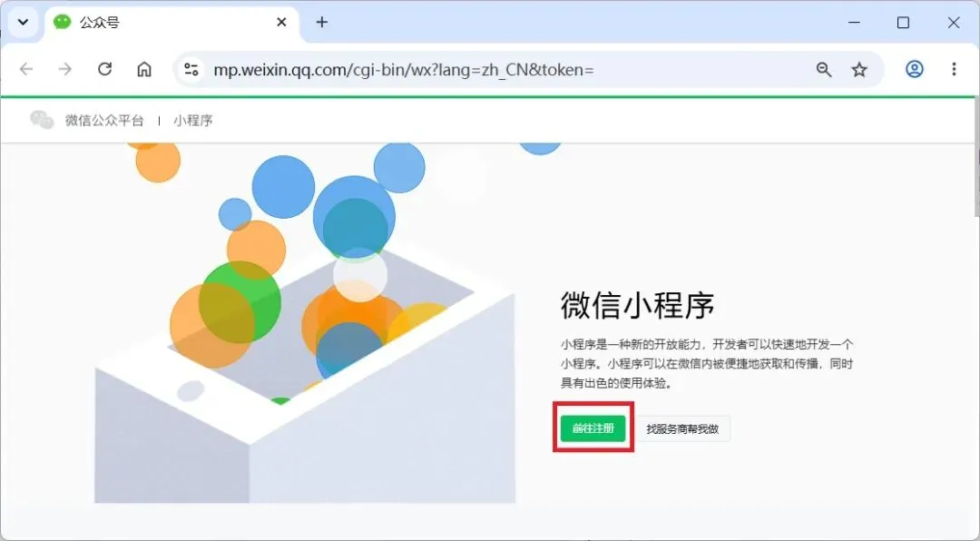Go forward to next page

[65, 69]
